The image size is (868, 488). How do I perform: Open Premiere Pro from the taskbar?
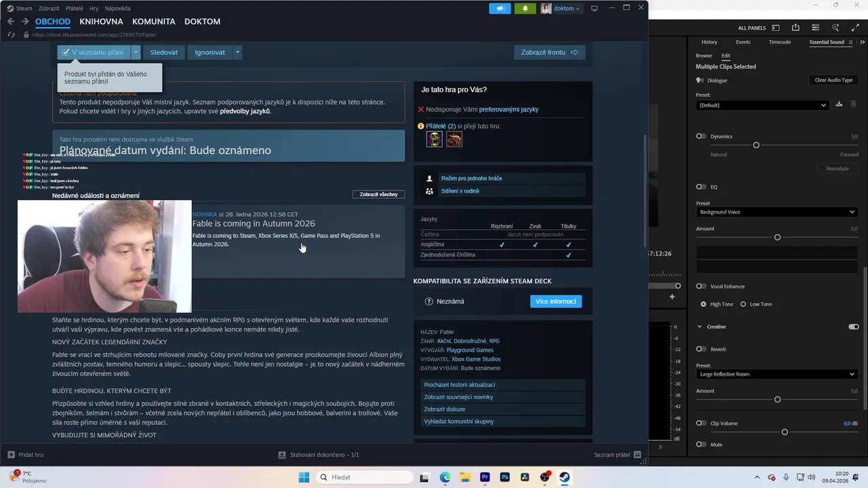coord(485,477)
